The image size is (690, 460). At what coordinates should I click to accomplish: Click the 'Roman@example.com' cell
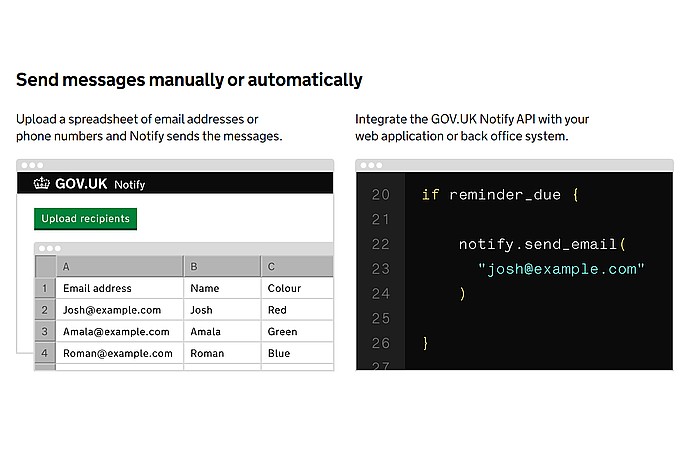click(x=120, y=353)
